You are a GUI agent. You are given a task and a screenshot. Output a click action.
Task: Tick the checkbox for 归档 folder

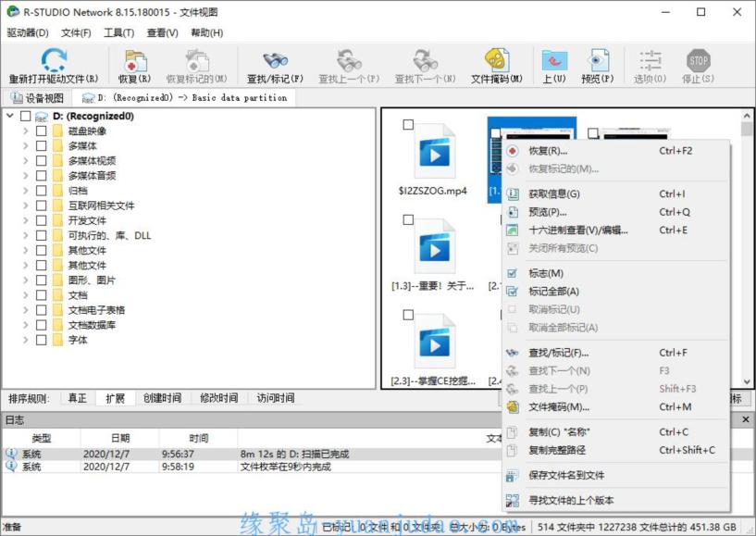tap(42, 191)
